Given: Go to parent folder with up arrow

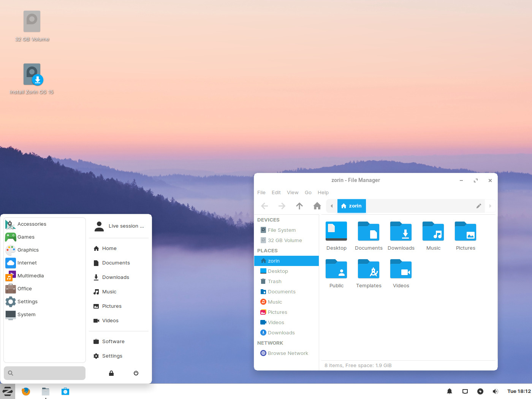Looking at the screenshot, I should coord(299,206).
